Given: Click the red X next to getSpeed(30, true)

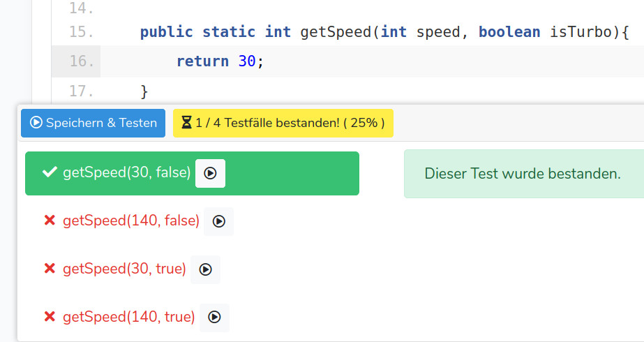Looking at the screenshot, I should [50, 269].
